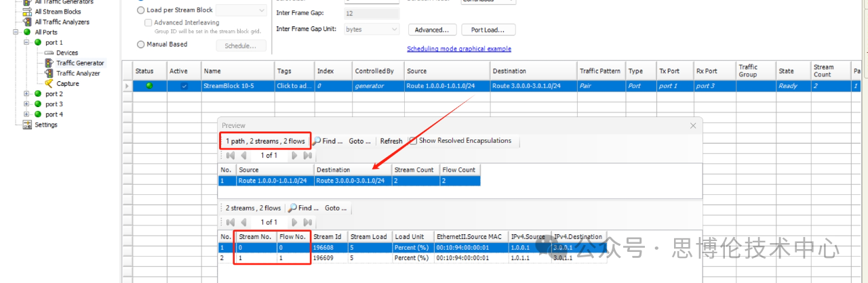The height and width of the screenshot is (283, 868).
Task: Collapse the port 1 tree node
Action: (x=26, y=43)
